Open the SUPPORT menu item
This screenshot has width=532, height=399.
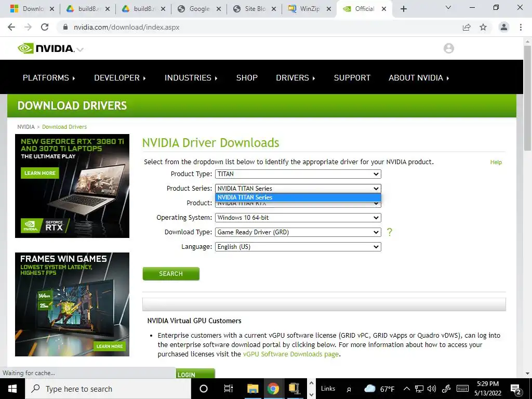352,78
